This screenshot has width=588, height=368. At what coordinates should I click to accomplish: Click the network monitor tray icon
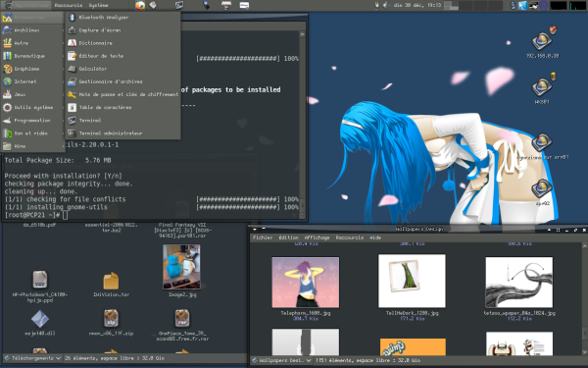coord(534,5)
